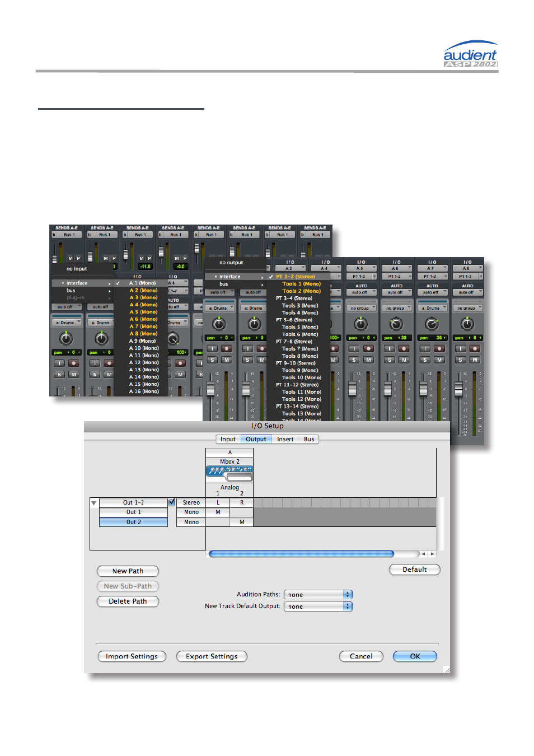The height and width of the screenshot is (756, 534).
Task: Solo the A 7 channel
Action: tap(425, 360)
